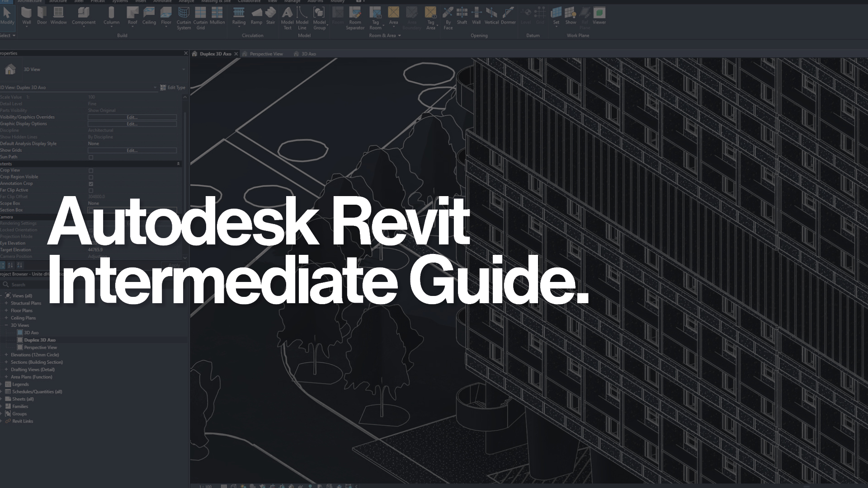Open the Curtain System tool
The height and width of the screenshot is (488, 868).
tap(184, 19)
